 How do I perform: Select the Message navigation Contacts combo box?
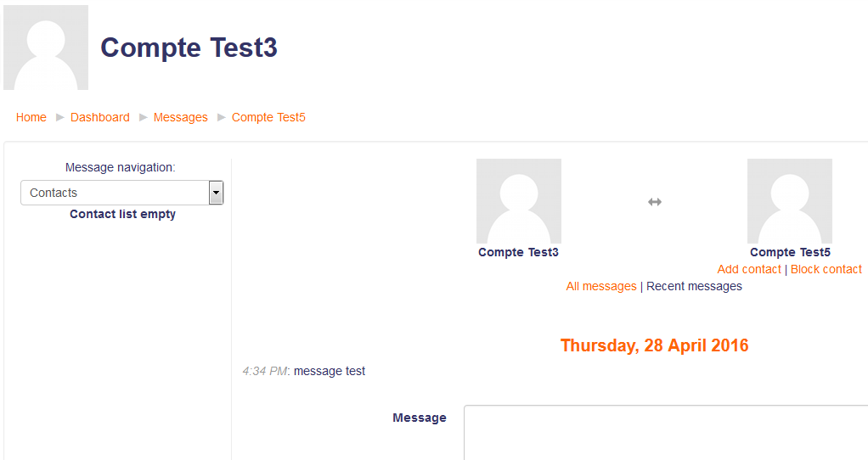(121, 193)
